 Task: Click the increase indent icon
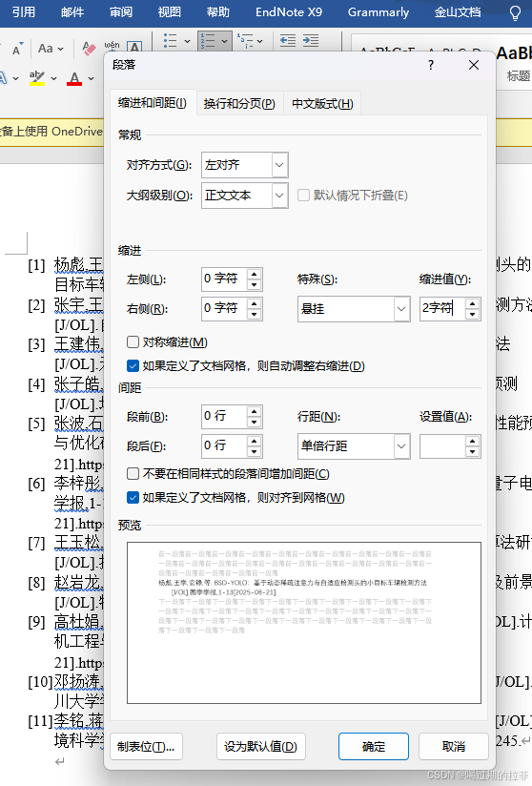click(311, 41)
